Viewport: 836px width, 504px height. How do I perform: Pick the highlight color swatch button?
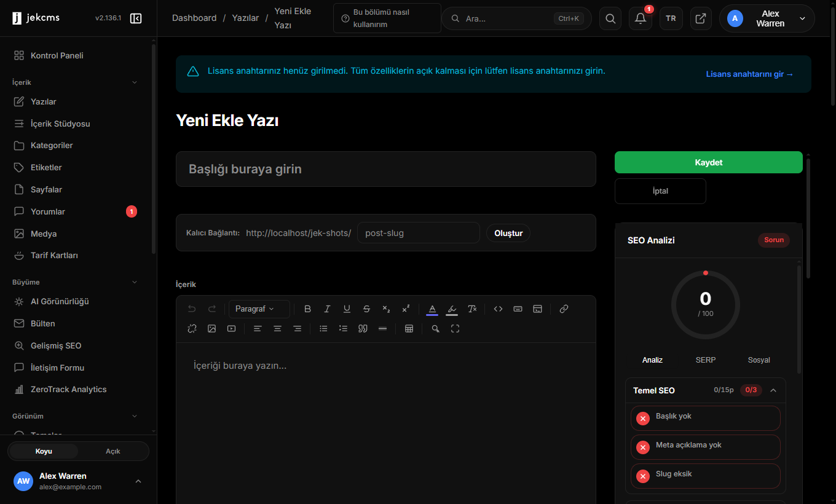tap(452, 309)
